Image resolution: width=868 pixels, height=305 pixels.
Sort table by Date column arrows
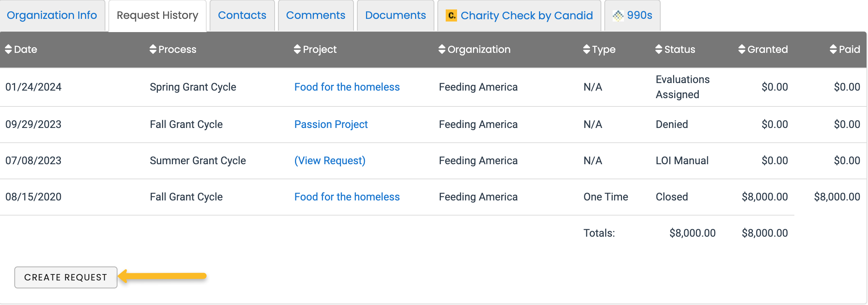coord(8,49)
